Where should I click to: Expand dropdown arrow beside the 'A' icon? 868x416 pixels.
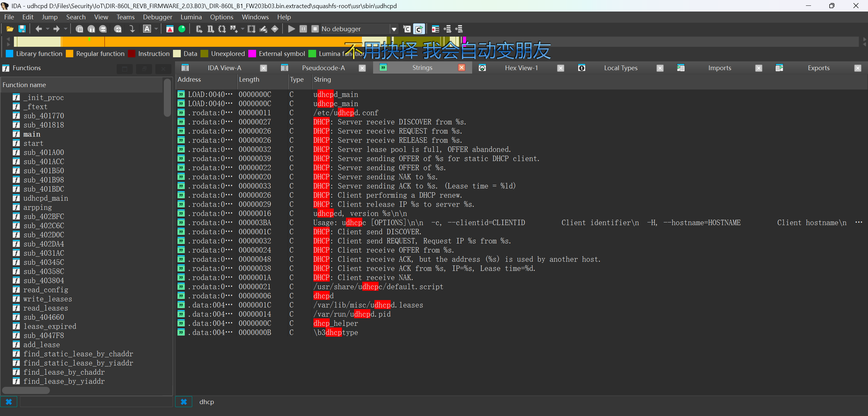[156, 29]
